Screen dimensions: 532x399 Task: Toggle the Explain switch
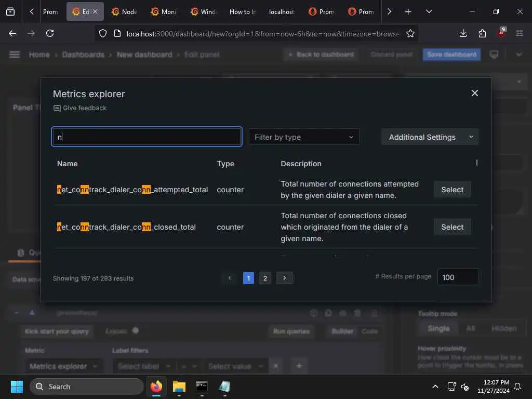[x=136, y=330]
